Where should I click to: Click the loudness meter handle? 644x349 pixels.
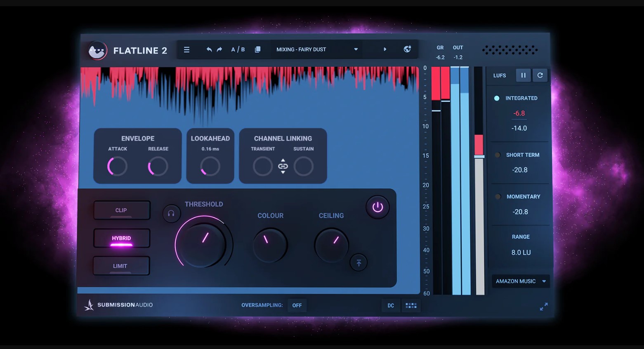point(479,157)
